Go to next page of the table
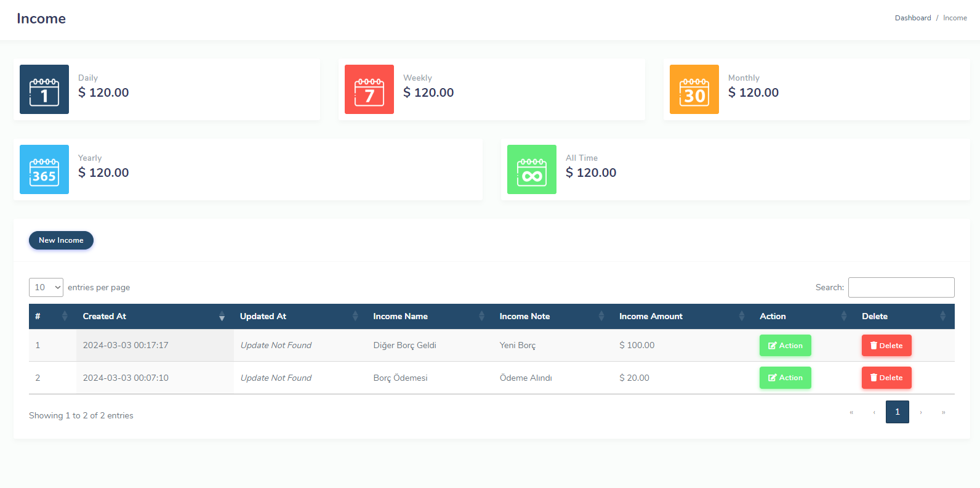This screenshot has width=980, height=488. tap(921, 412)
